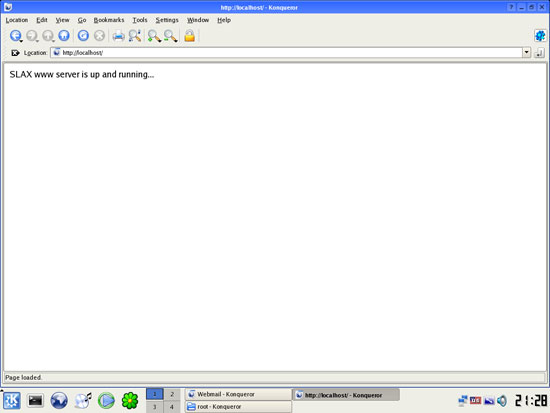550x413 pixels.
Task: Go to the Home URL icon
Action: pyautogui.click(x=64, y=35)
